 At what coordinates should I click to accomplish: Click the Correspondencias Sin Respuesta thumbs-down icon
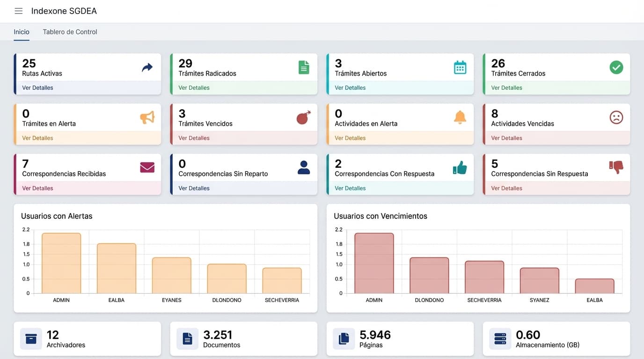point(616,167)
